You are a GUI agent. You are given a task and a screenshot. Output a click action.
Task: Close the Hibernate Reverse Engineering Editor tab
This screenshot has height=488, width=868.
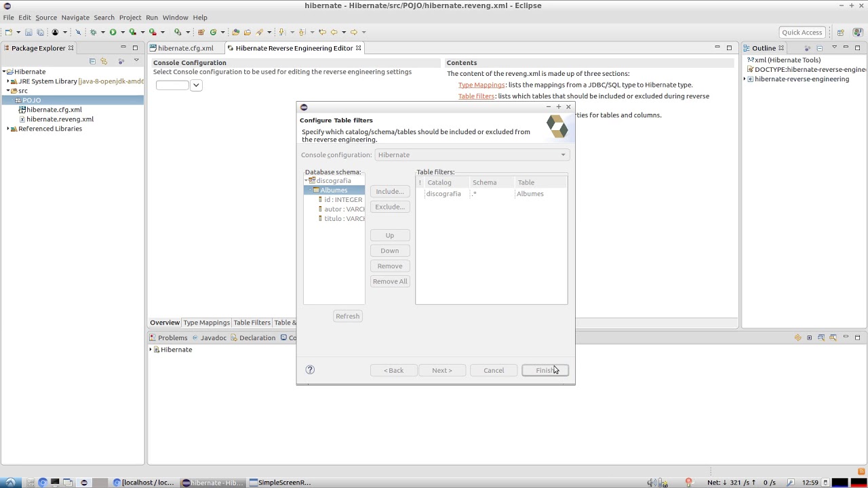tap(358, 48)
